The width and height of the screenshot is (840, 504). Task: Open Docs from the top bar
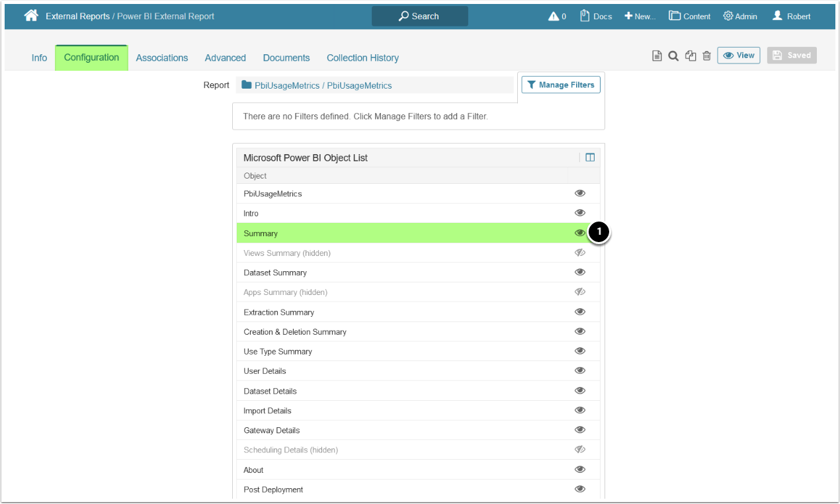596,16
